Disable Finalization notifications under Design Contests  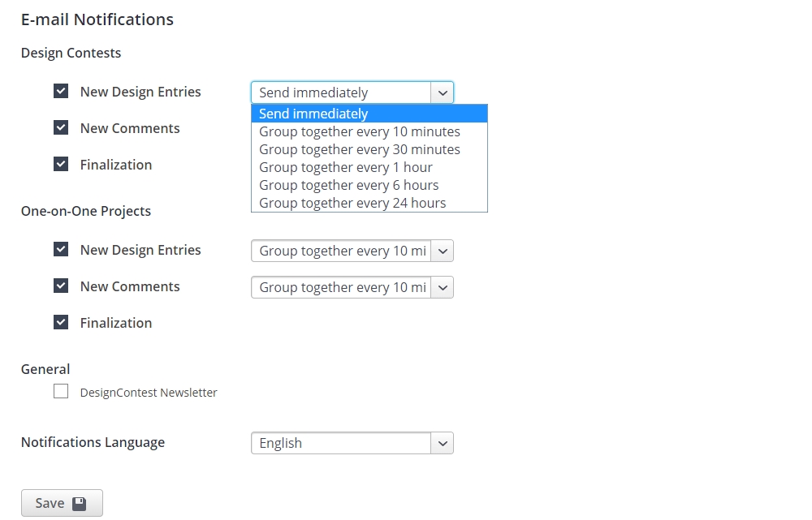[x=61, y=164]
